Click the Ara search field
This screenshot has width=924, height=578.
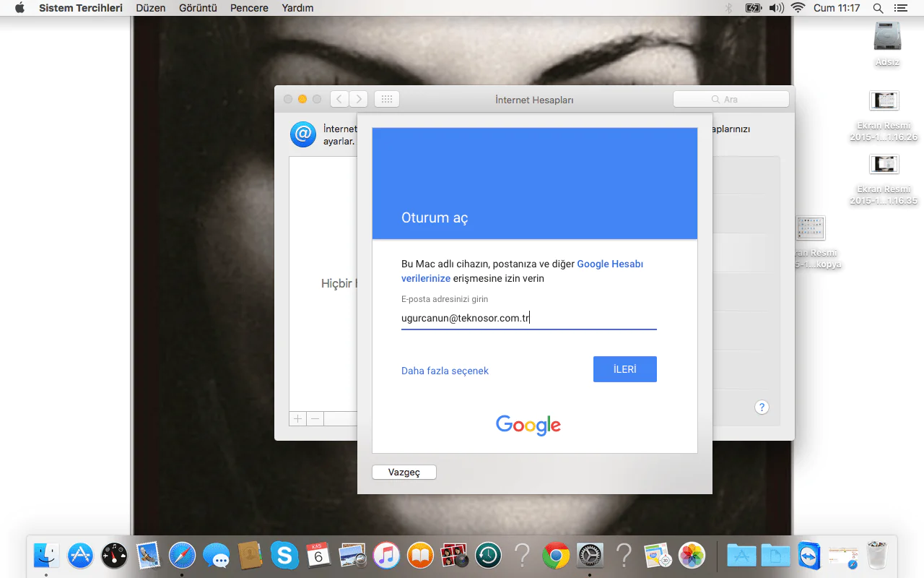731,99
